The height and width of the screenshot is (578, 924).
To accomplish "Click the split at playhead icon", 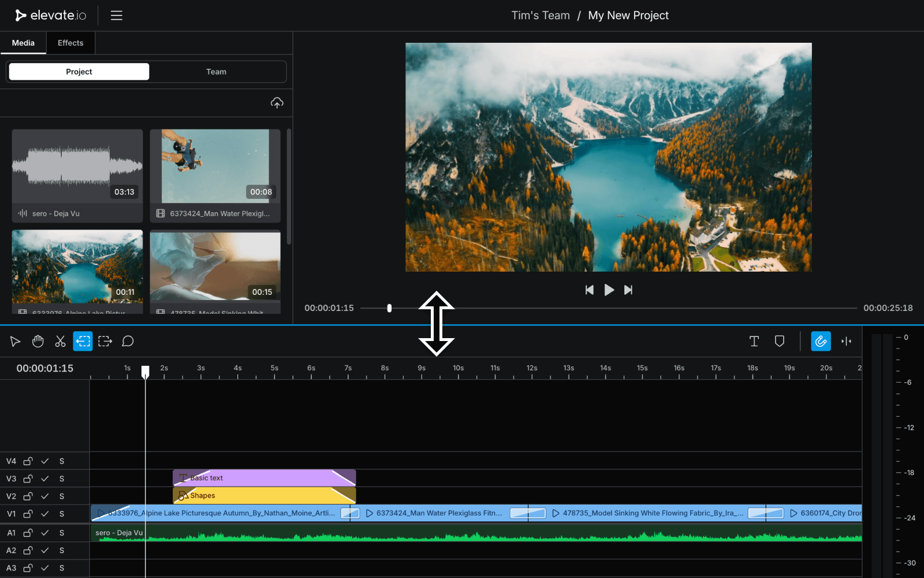I will point(847,342).
